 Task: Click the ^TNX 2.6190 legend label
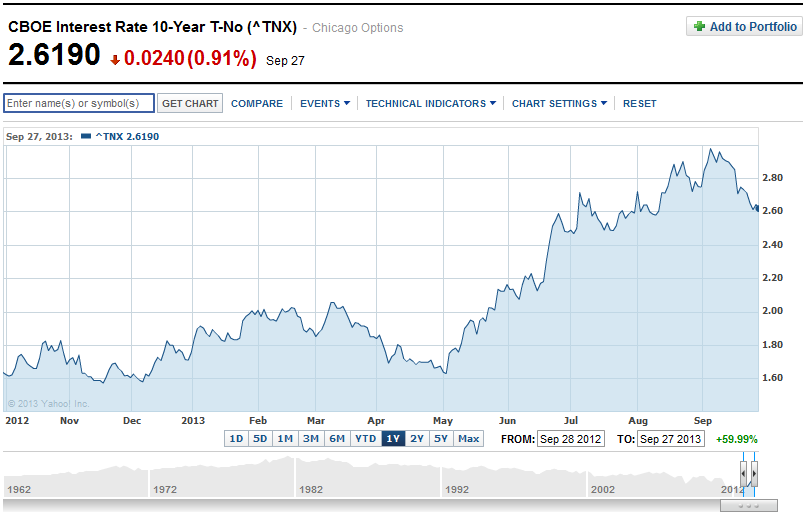pos(127,137)
